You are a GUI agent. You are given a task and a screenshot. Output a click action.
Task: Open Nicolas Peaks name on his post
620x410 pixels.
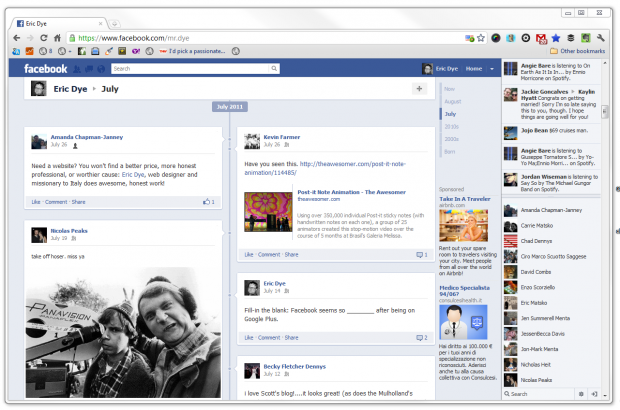[x=69, y=231]
